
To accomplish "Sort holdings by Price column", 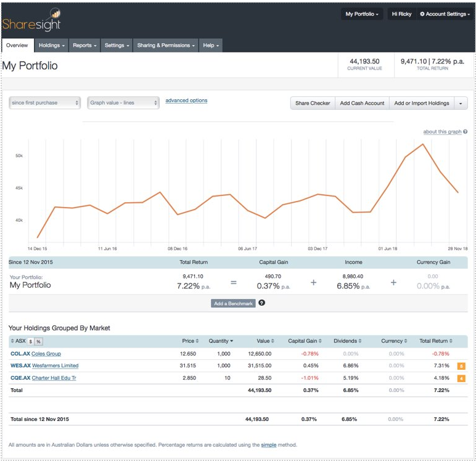I will pyautogui.click(x=191, y=341).
